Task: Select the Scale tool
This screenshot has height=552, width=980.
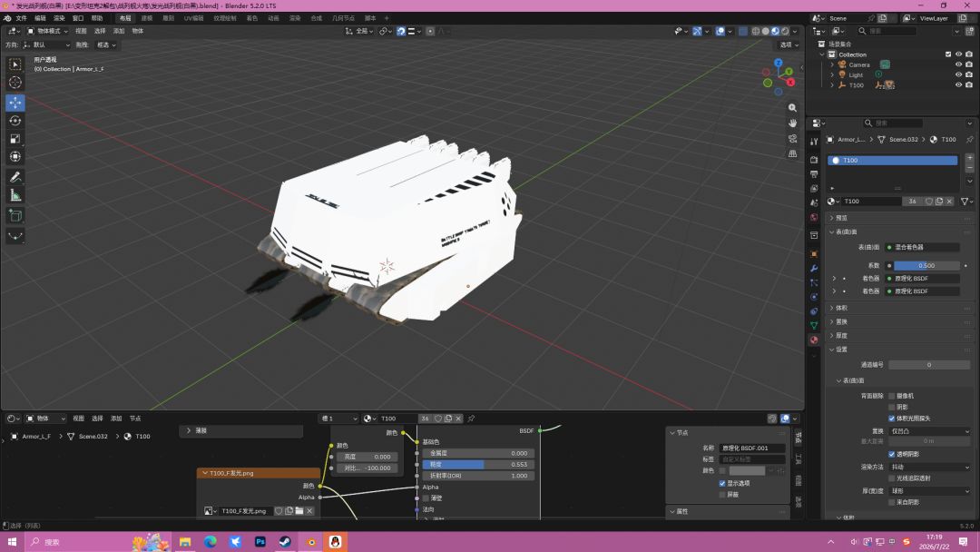Action: coord(15,139)
